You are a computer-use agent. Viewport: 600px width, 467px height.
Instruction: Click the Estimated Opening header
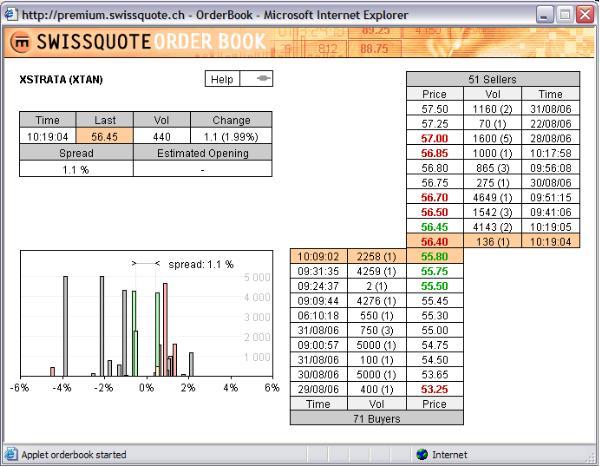(203, 153)
